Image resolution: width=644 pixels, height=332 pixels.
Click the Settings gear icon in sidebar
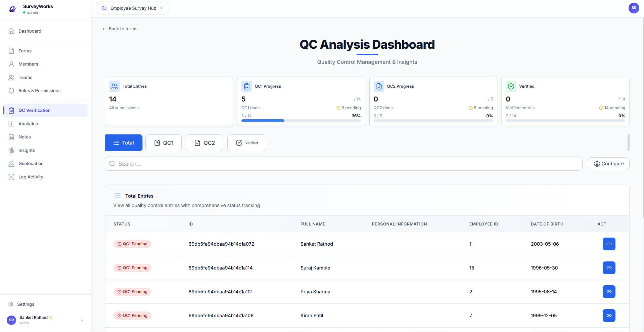coord(11,304)
